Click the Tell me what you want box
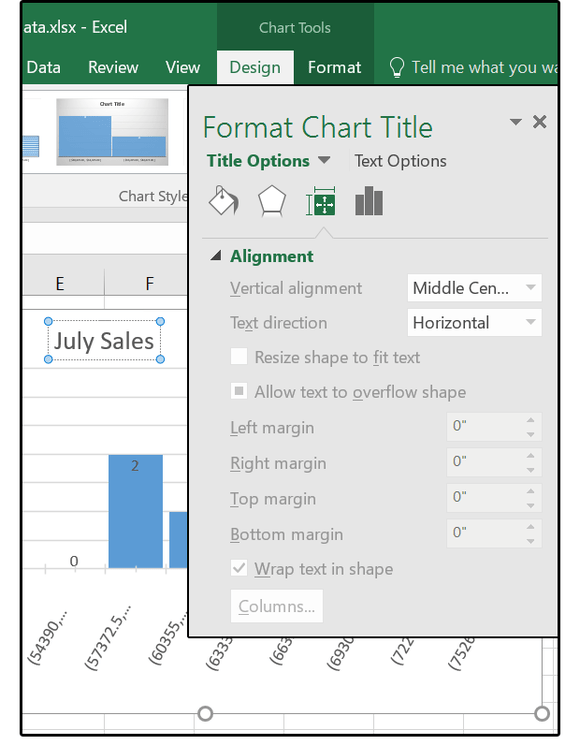This screenshot has width=580, height=745. tap(484, 67)
